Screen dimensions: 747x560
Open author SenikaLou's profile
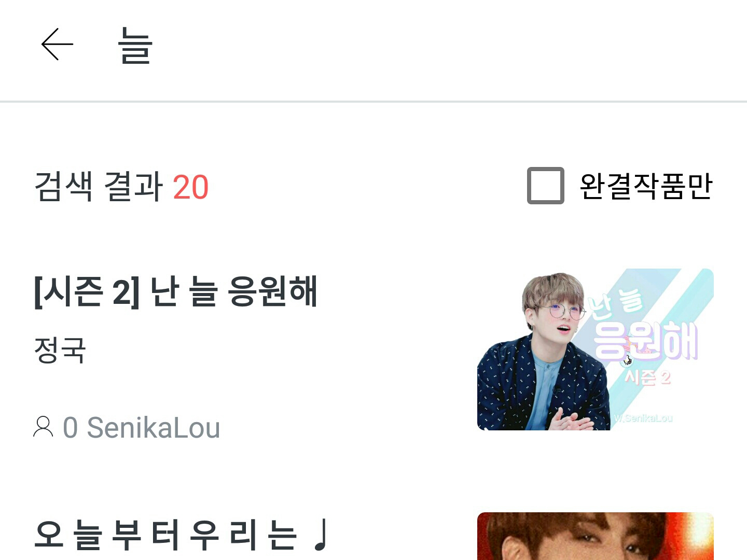click(x=154, y=428)
